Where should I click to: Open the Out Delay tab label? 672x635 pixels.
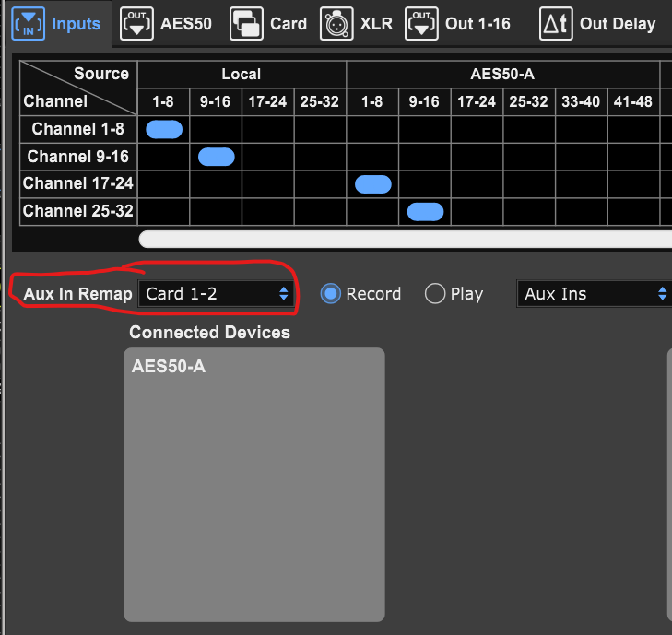[618, 24]
